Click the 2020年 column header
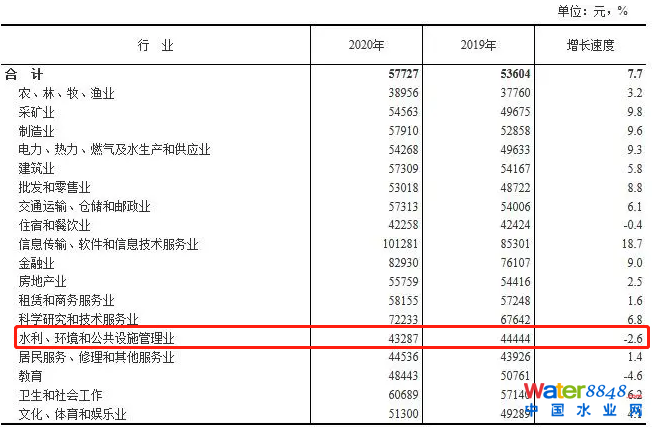This screenshot has width=652, height=427. pos(366,46)
